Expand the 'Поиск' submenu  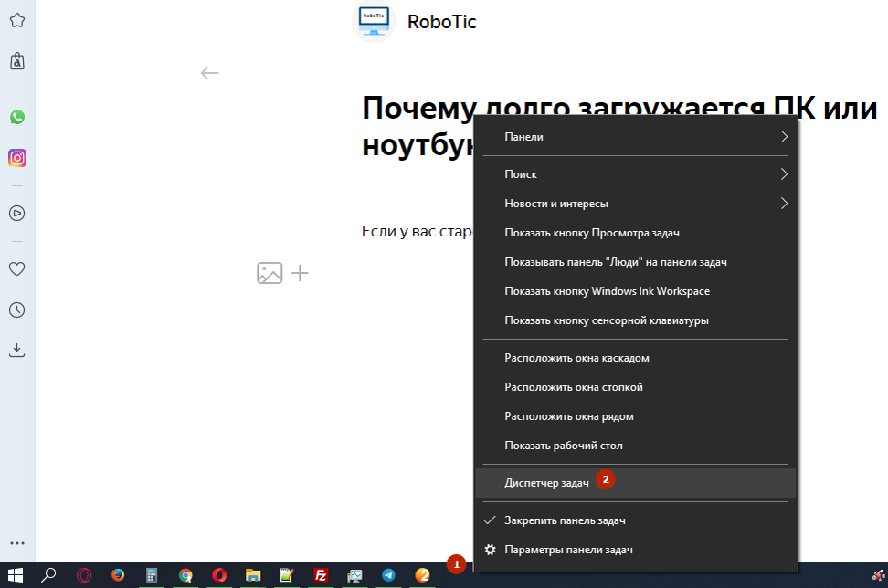click(x=635, y=173)
